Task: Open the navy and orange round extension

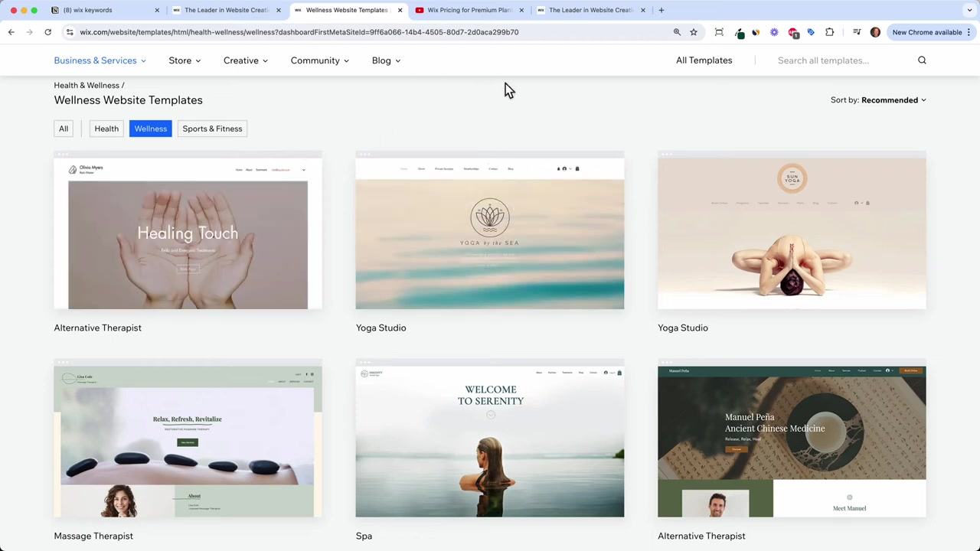Action: pos(756,32)
